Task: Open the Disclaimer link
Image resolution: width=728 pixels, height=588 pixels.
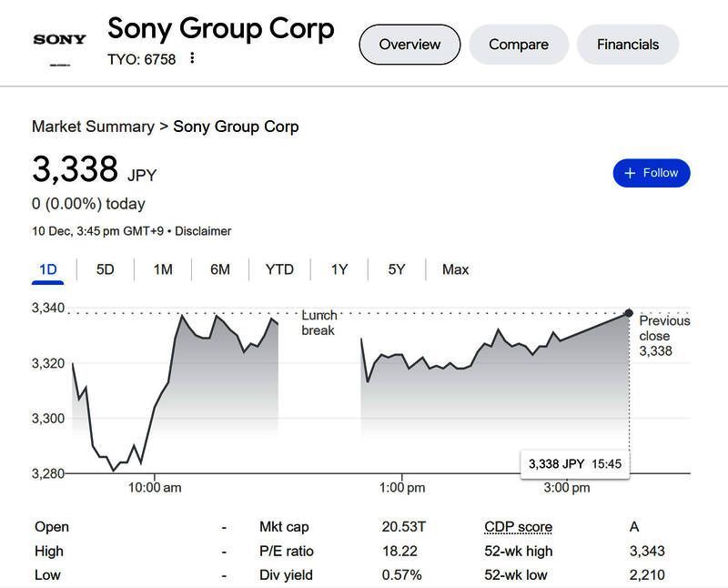Action: 203,231
